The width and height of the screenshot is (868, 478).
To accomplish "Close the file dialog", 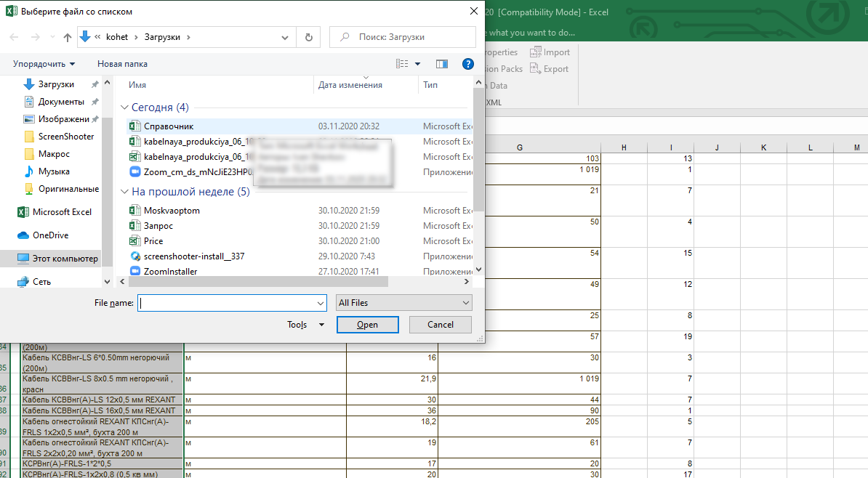I will click(x=474, y=11).
